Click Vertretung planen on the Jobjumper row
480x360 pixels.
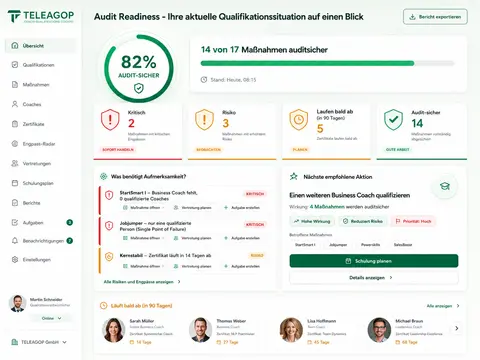point(193,238)
